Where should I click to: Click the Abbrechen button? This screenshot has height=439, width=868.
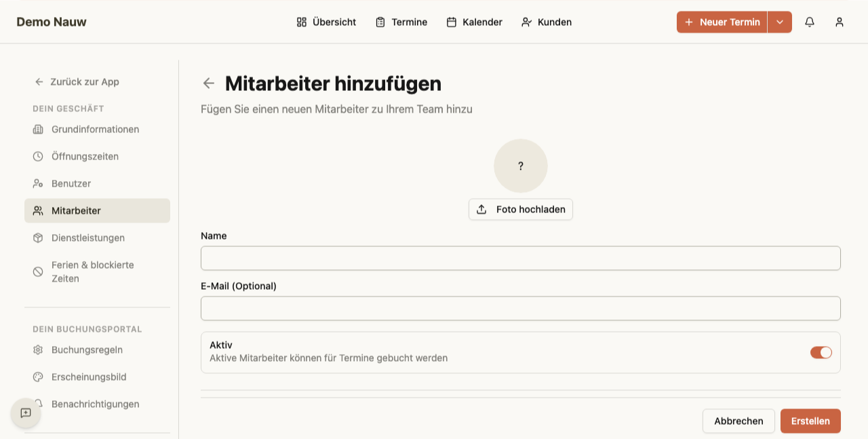(x=738, y=421)
